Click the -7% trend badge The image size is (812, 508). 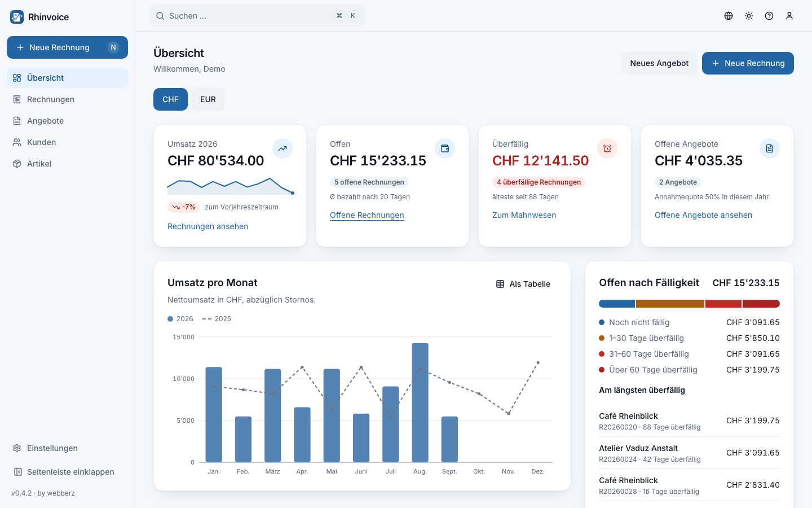point(184,207)
